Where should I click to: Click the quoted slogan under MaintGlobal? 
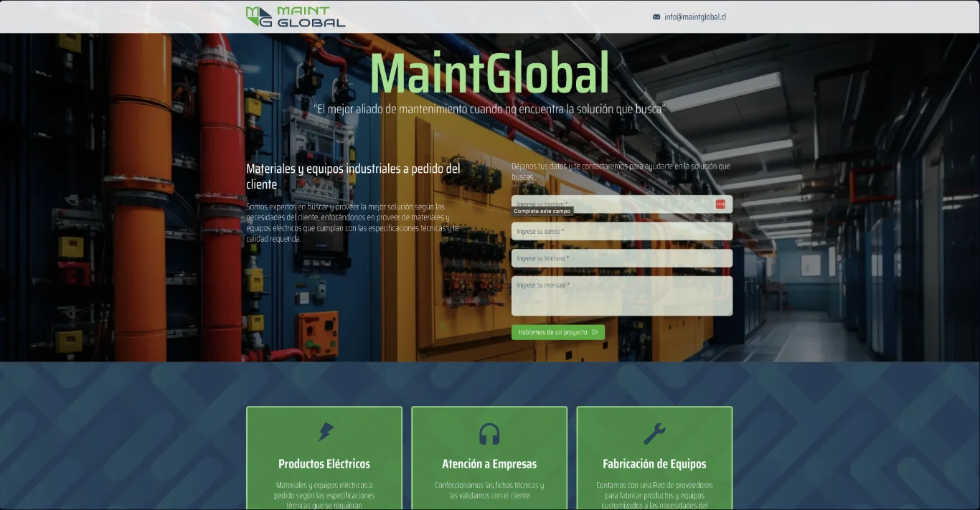click(x=489, y=109)
